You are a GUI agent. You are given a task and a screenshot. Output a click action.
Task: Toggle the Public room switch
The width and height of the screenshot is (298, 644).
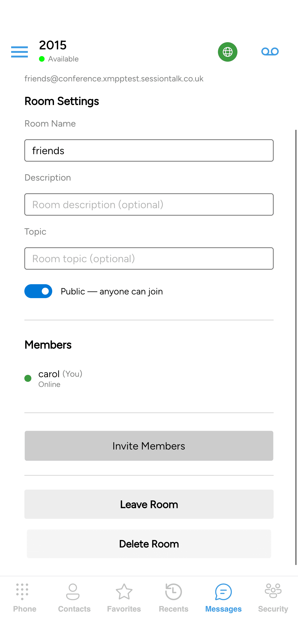pyautogui.click(x=38, y=291)
